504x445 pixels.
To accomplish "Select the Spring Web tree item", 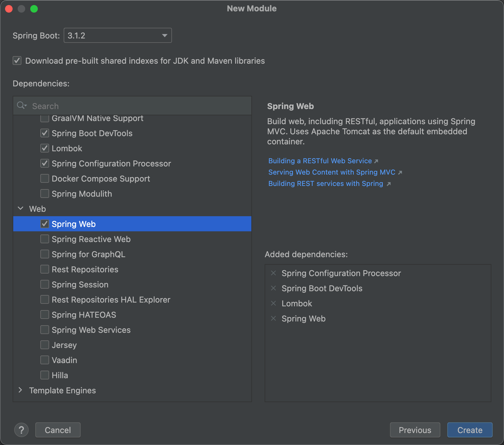I will 74,224.
